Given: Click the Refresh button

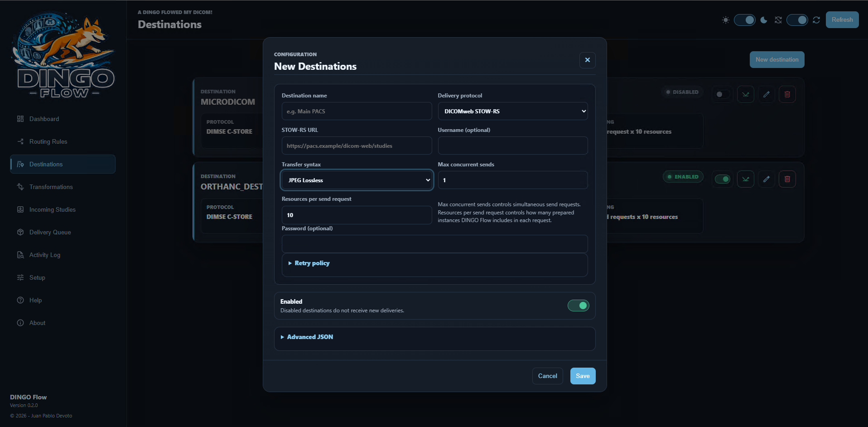Looking at the screenshot, I should click(x=842, y=19).
